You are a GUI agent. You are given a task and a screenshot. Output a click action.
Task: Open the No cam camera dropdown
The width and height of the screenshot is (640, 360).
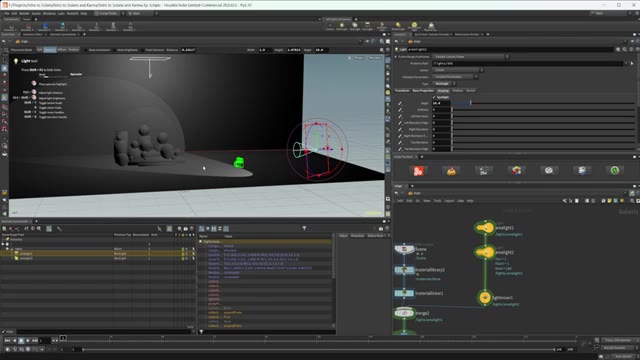pyautogui.click(x=375, y=58)
